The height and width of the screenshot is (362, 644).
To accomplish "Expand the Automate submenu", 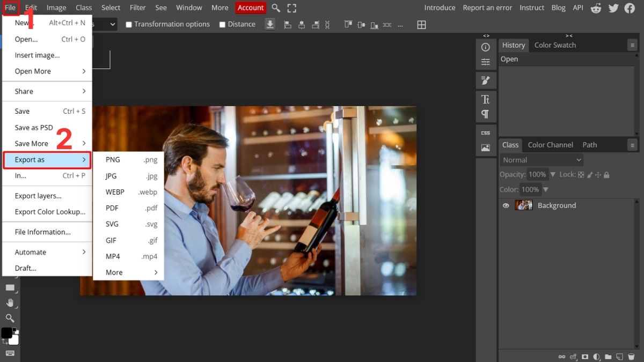I will click(x=47, y=252).
